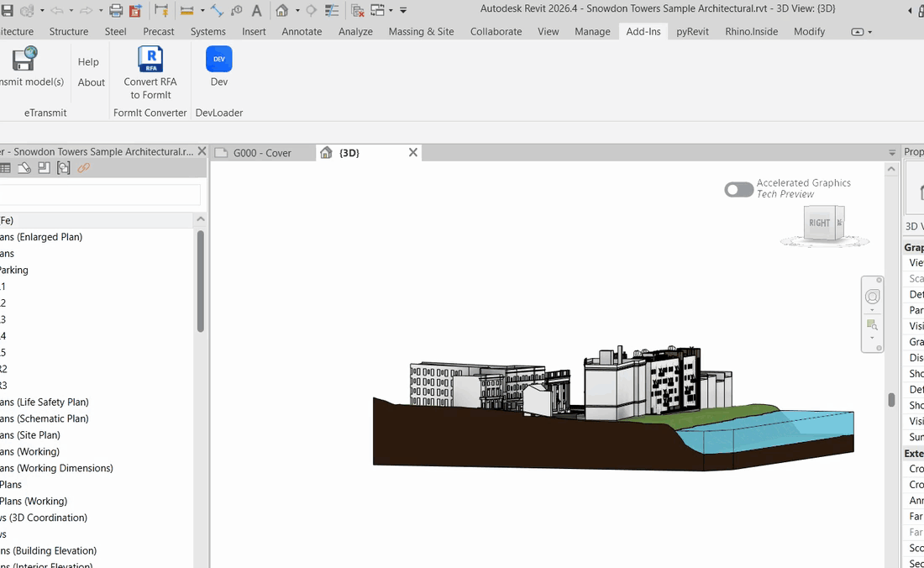Select the Massing & Site ribbon tab

pos(422,32)
